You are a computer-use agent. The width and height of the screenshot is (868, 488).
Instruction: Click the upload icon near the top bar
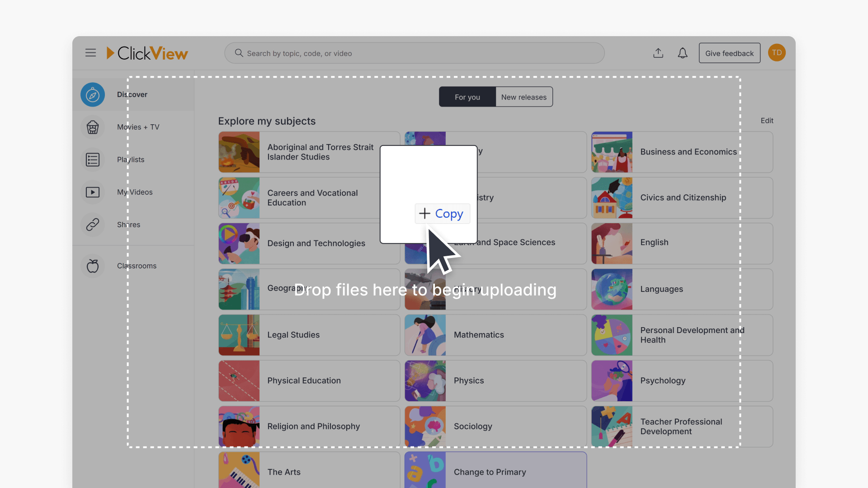click(658, 53)
